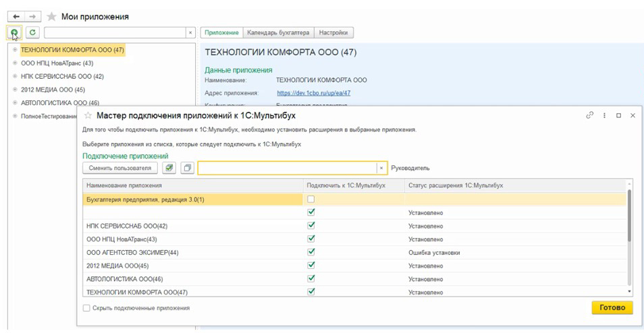644x333 pixels.
Task: Expand НПК СЕРВИССНАБ ООО (42) tree node
Action: click(15, 77)
